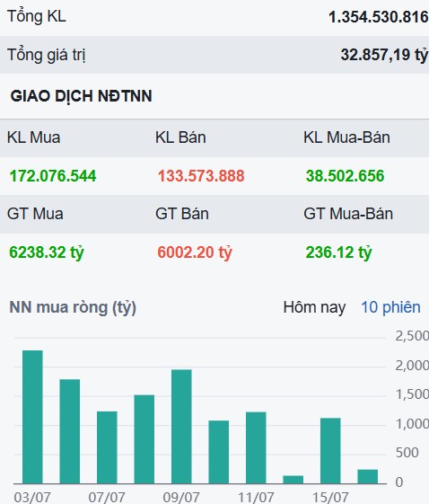Click the 1,000 y-axis label
Viewport: 429px width, 504px height.
click(x=412, y=424)
